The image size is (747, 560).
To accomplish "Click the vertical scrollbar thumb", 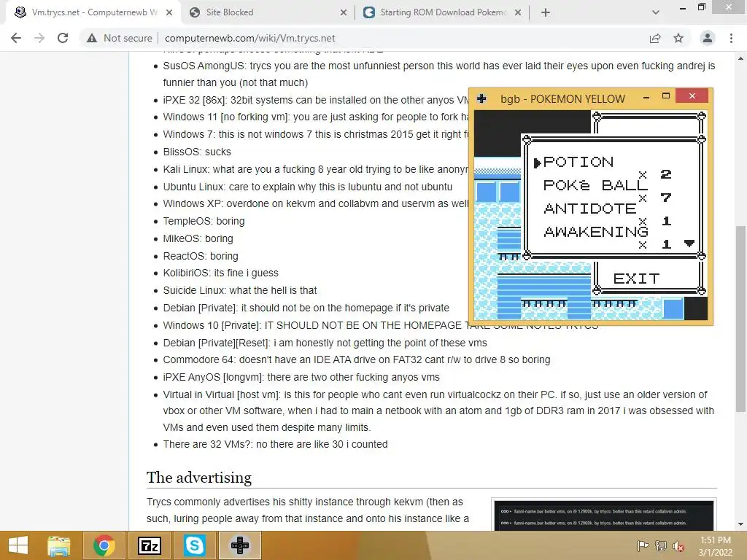I will tap(741, 318).
